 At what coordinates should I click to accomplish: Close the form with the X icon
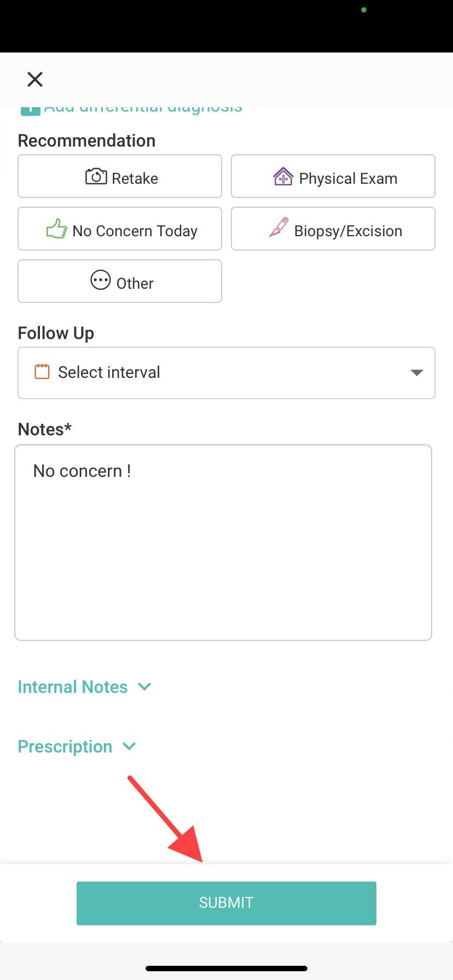click(35, 79)
